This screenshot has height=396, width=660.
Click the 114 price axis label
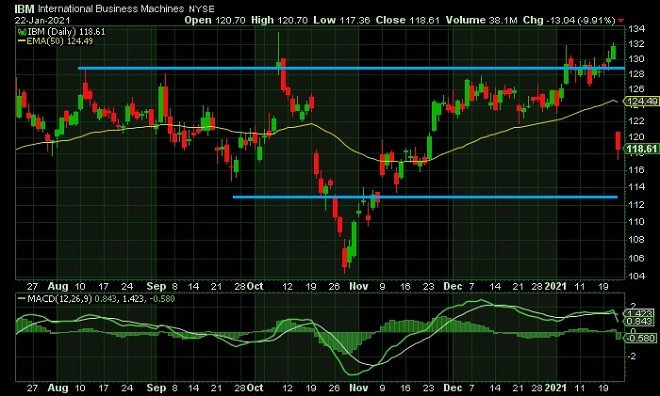[x=636, y=187]
